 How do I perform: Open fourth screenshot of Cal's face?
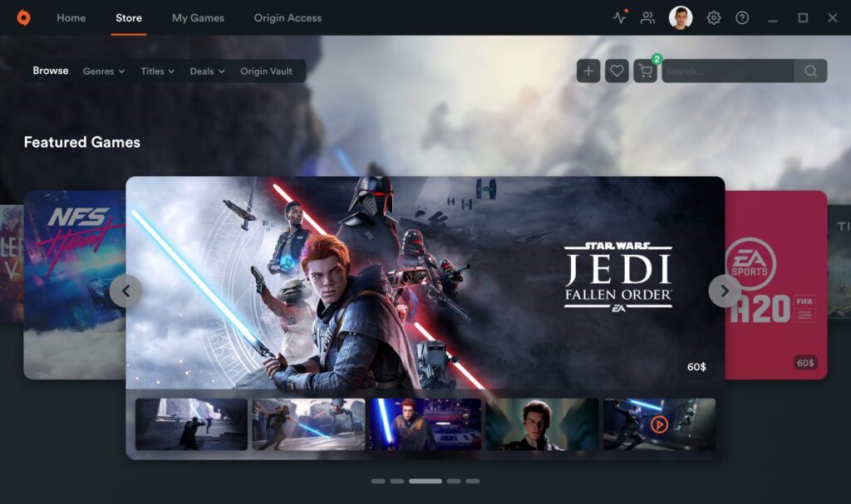pyautogui.click(x=542, y=424)
